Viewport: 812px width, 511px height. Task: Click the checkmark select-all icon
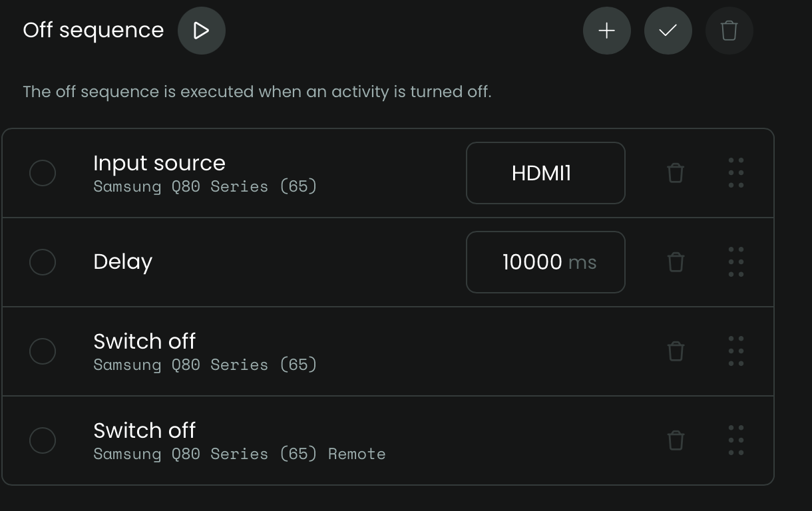click(668, 31)
